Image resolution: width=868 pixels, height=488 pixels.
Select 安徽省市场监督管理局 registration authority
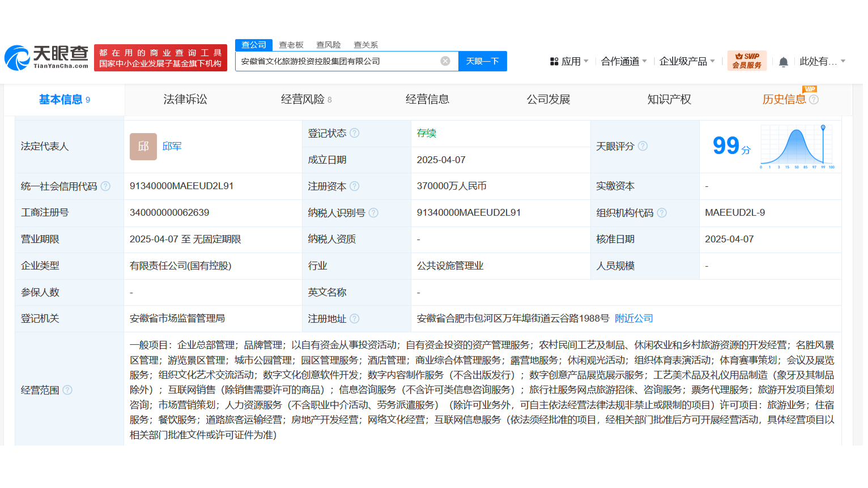click(177, 319)
